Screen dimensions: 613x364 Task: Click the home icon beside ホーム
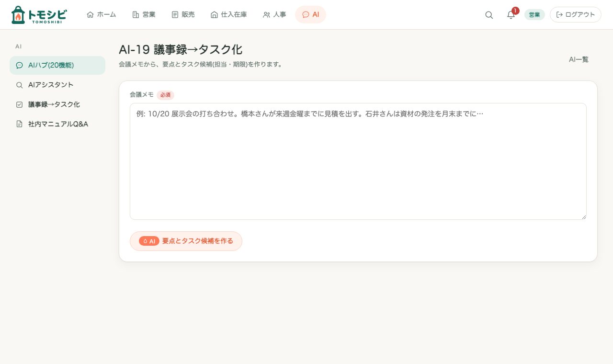click(x=90, y=14)
